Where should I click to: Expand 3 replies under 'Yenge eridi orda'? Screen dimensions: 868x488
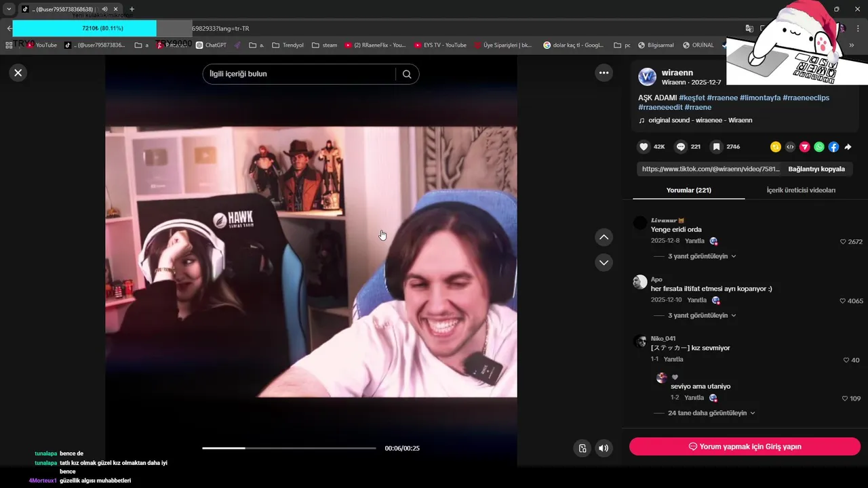702,256
